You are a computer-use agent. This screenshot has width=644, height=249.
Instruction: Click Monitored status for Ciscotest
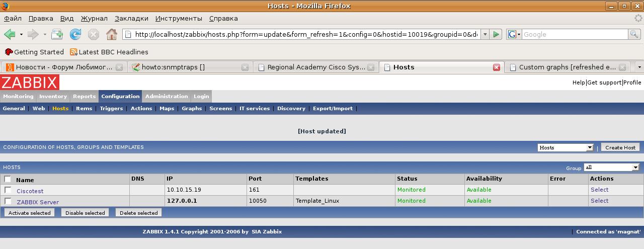(411, 190)
